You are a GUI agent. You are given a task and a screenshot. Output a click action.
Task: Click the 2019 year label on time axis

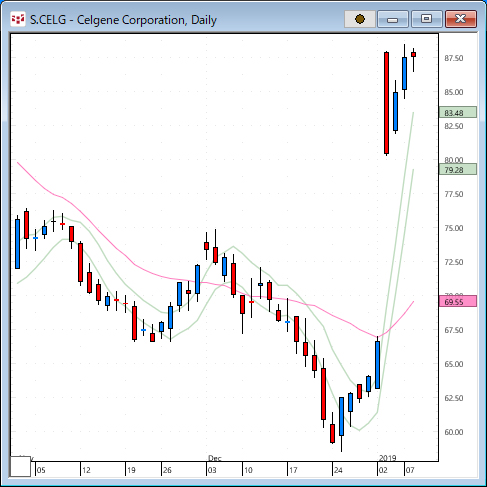coord(388,458)
